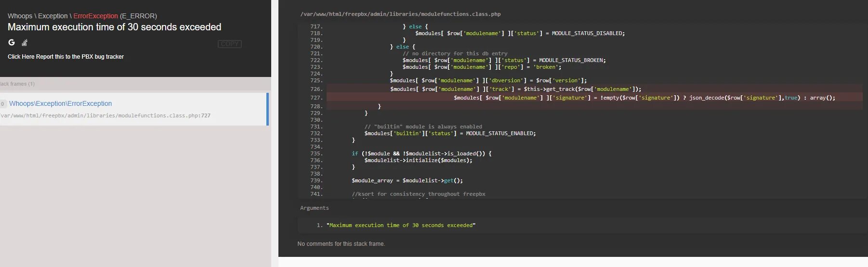The height and width of the screenshot is (267, 868).
Task: Search the error on Google icon
Action: click(12, 42)
